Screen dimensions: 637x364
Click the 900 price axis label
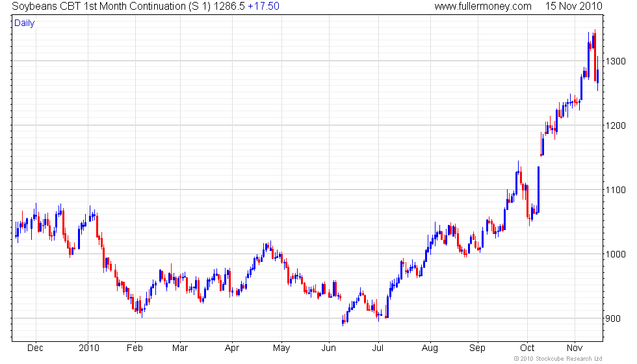click(613, 318)
